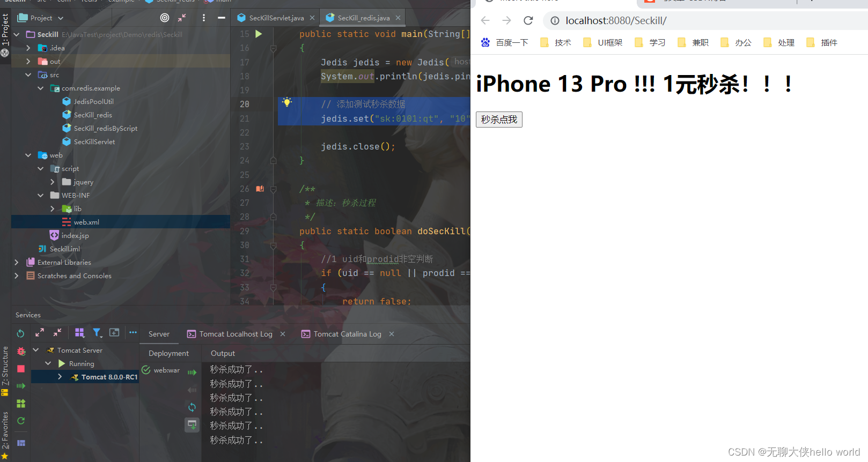Close the Tomcat Localhost Log tab
Viewport: 868px width, 462px height.
point(283,334)
